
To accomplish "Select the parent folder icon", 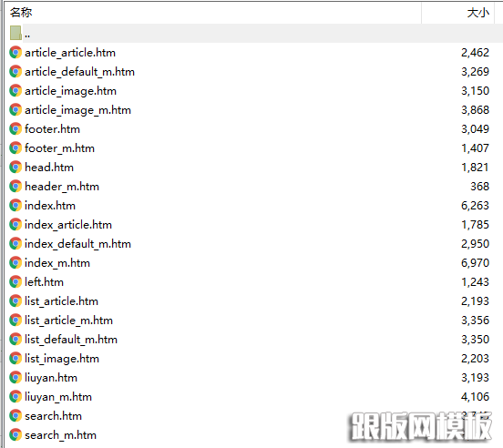I will pos(15,33).
